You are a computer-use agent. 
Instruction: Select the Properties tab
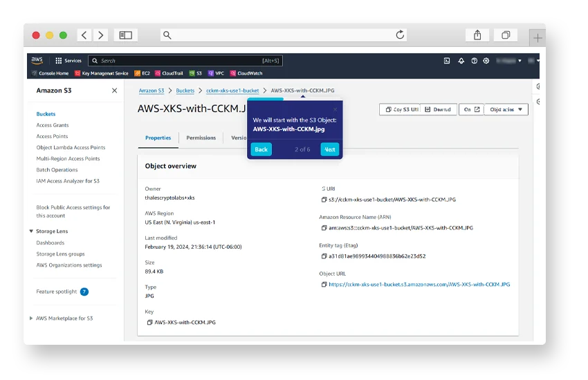[x=158, y=137]
